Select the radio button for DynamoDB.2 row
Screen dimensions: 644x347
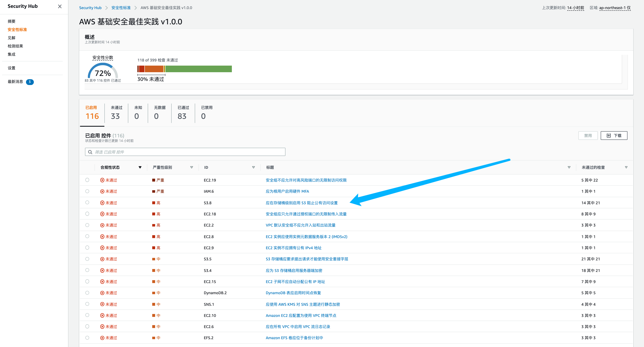[x=87, y=293]
